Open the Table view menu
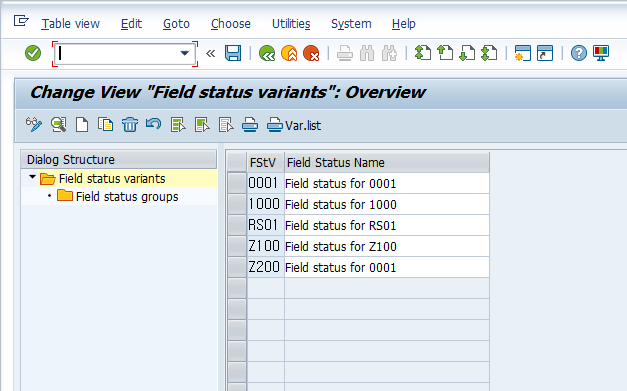627x391 pixels. 70,24
